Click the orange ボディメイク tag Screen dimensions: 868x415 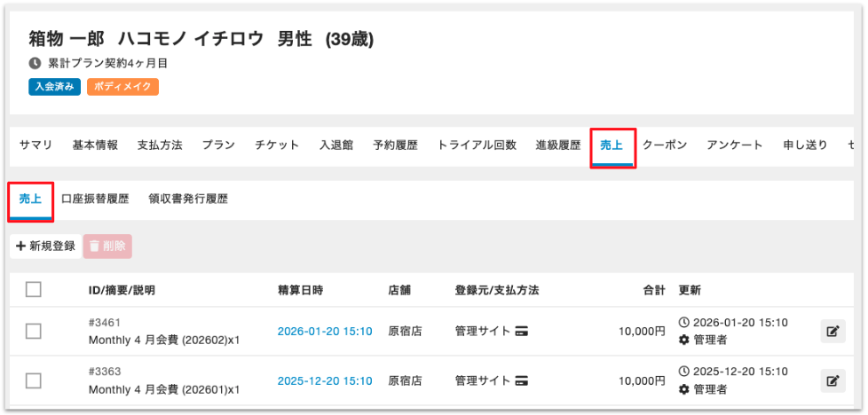pos(122,87)
